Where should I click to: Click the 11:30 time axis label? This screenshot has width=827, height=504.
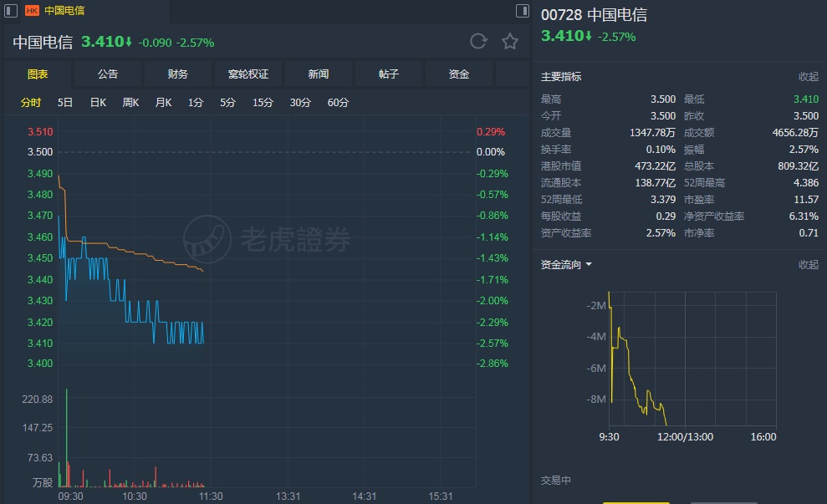click(211, 496)
